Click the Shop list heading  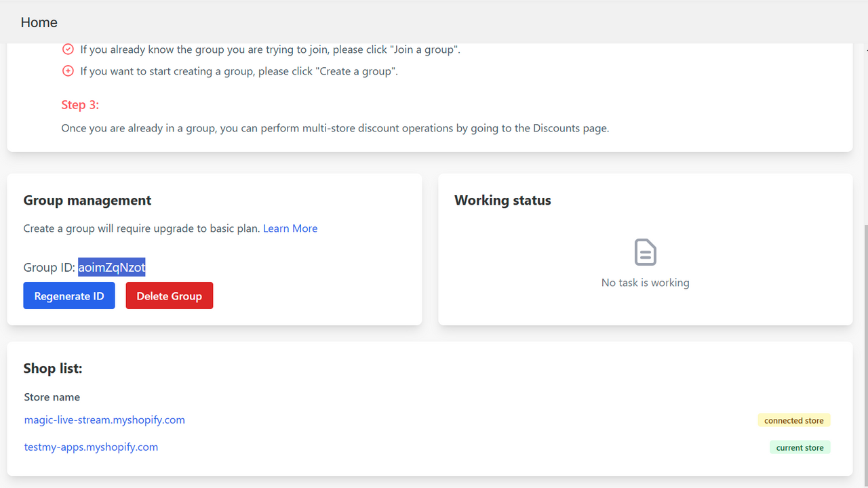(x=53, y=368)
